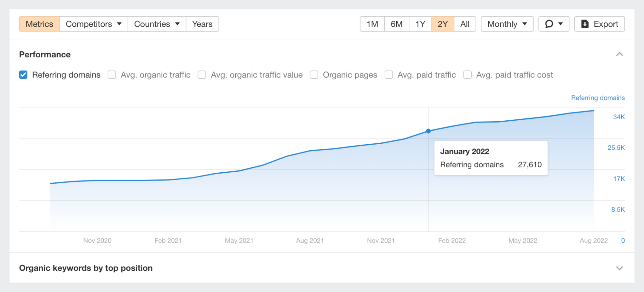Uncheck the Referring domains metric

coord(23,75)
